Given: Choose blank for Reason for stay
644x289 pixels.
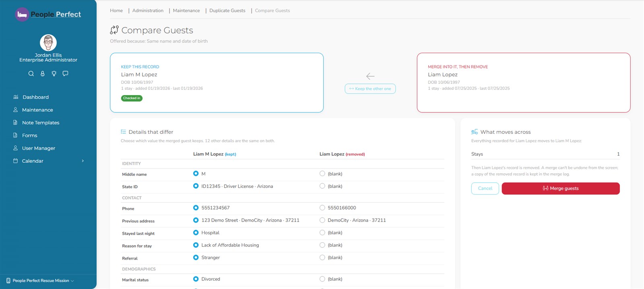Looking at the screenshot, I should [322, 245].
